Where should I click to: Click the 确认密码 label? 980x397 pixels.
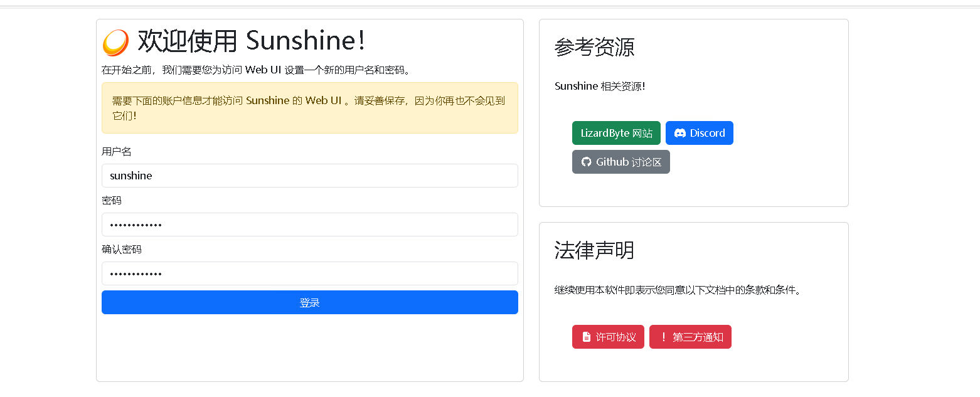click(122, 250)
